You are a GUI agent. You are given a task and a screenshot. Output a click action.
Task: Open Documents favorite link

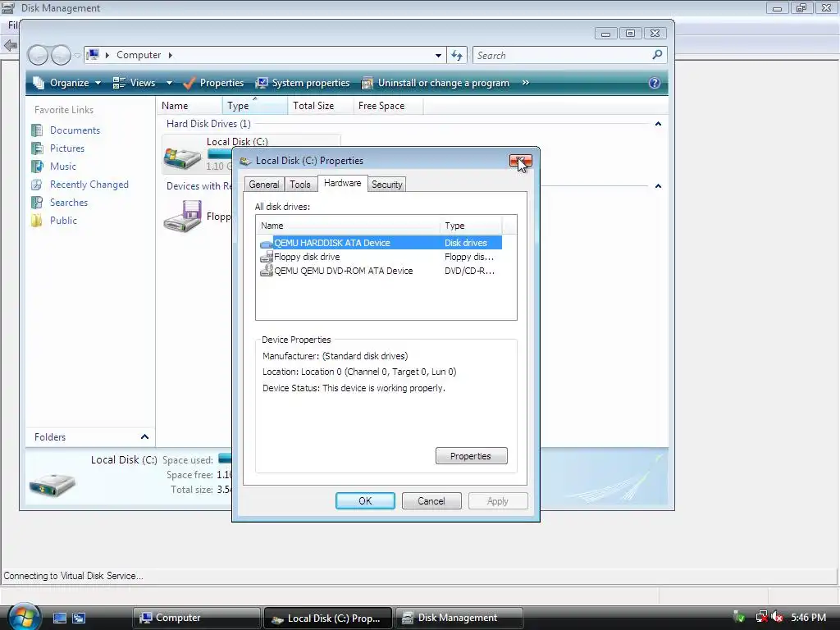75,130
